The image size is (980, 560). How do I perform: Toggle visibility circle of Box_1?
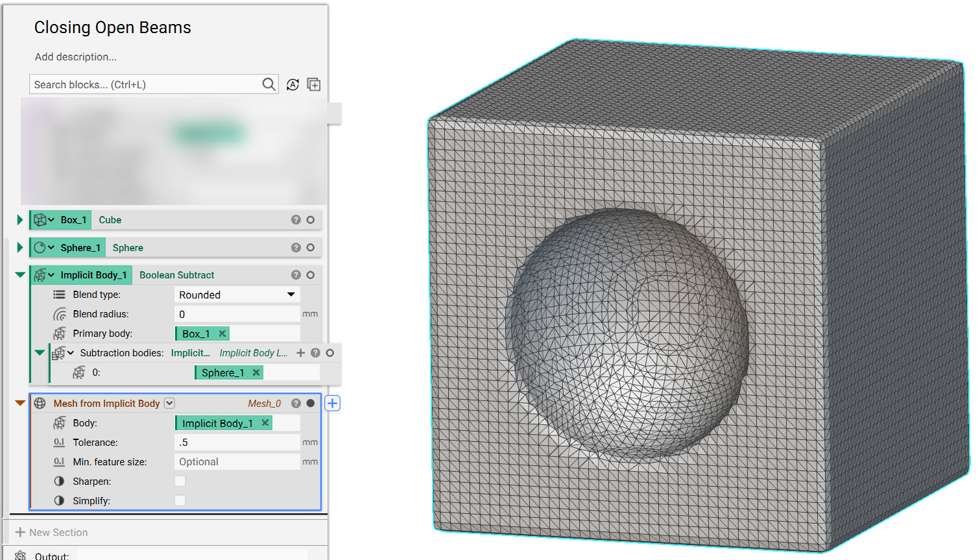pos(311,220)
